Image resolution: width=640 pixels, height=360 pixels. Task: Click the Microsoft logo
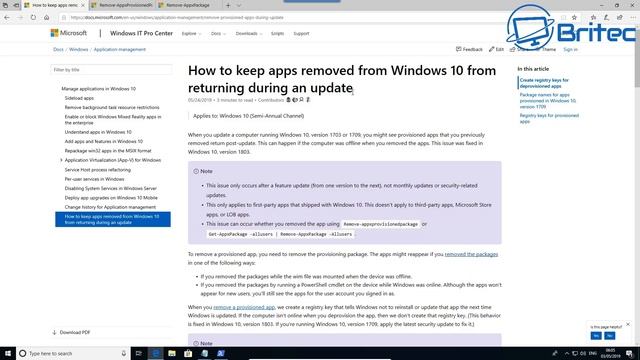(x=69, y=33)
